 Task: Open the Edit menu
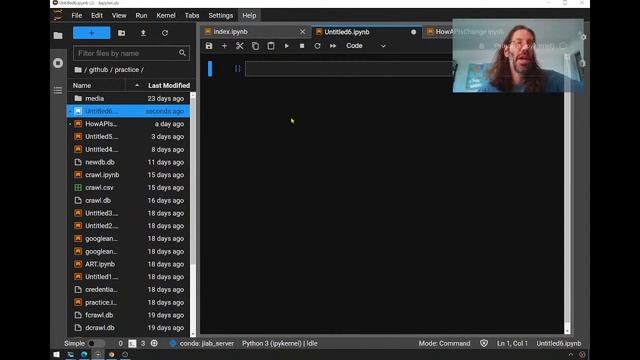tap(97, 16)
